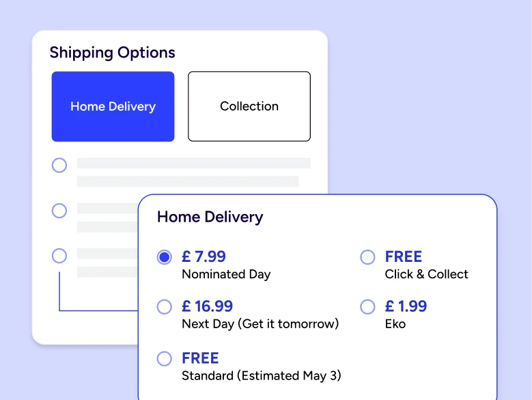Image resolution: width=532 pixels, height=400 pixels.
Task: Click the £7.99 price text
Action: tap(204, 257)
